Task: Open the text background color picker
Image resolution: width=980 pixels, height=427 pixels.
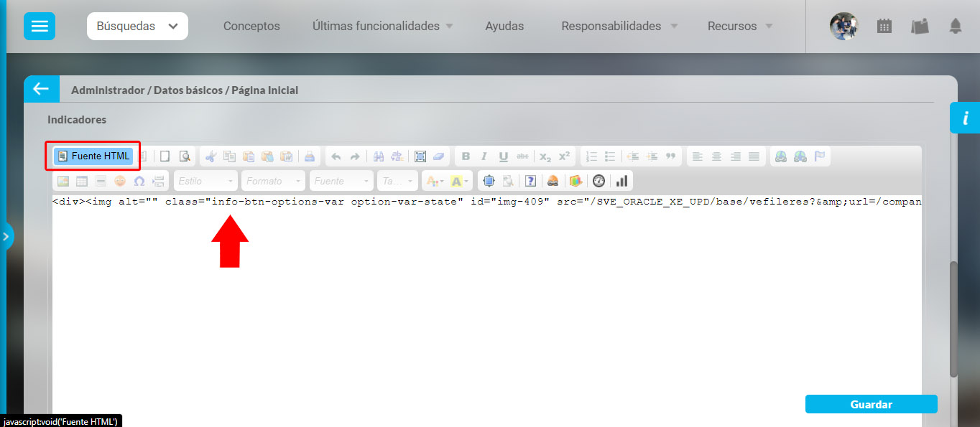Action: 459,181
